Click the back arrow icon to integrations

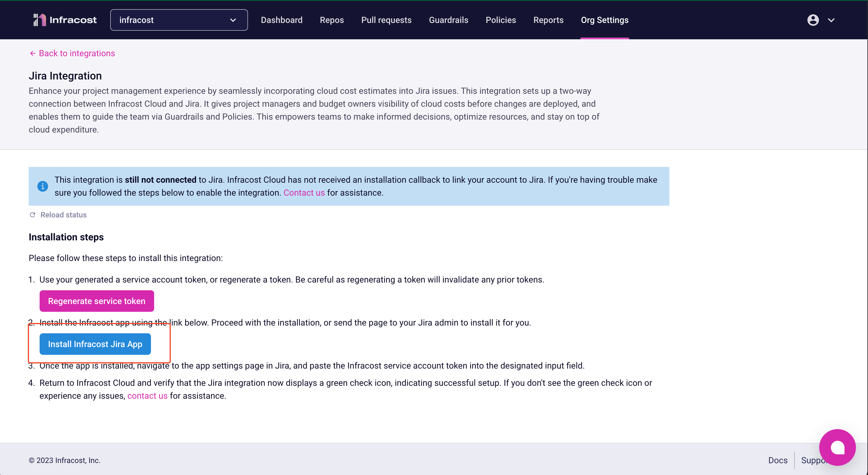pos(32,53)
